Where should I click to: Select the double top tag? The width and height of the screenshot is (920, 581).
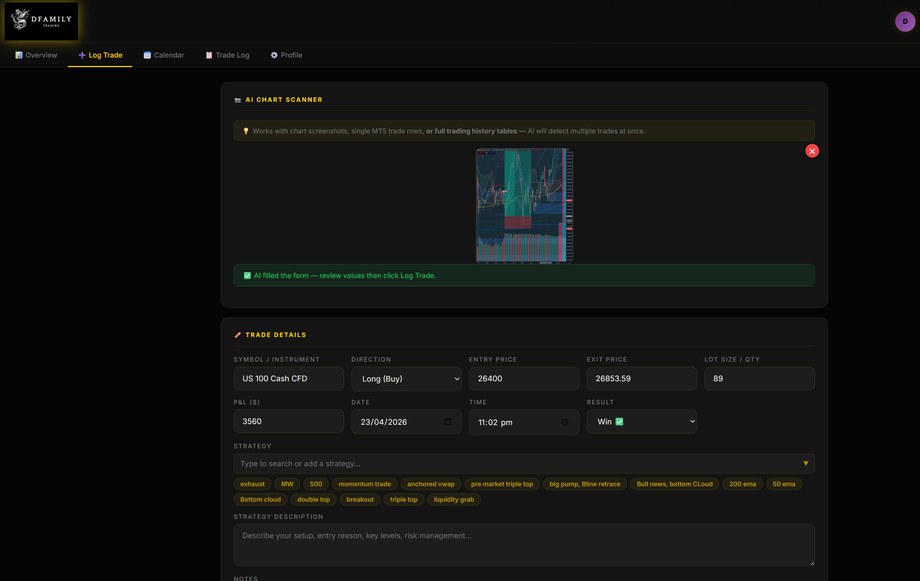pos(313,499)
